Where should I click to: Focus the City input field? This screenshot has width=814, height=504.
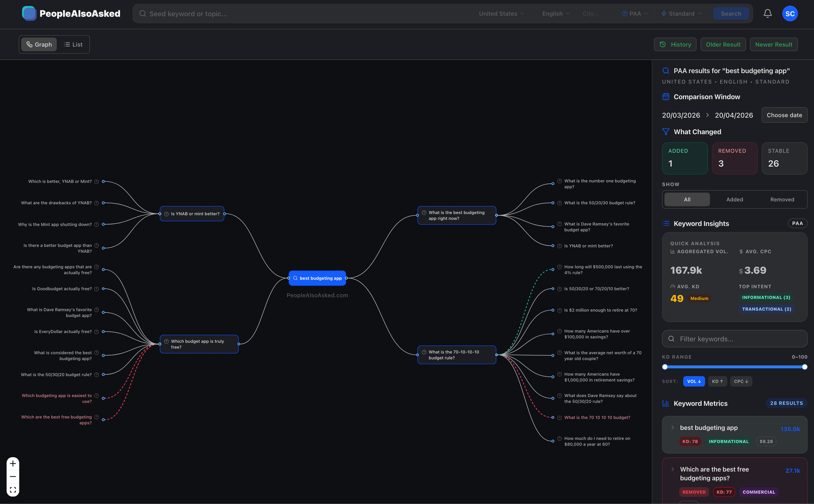[x=595, y=14]
